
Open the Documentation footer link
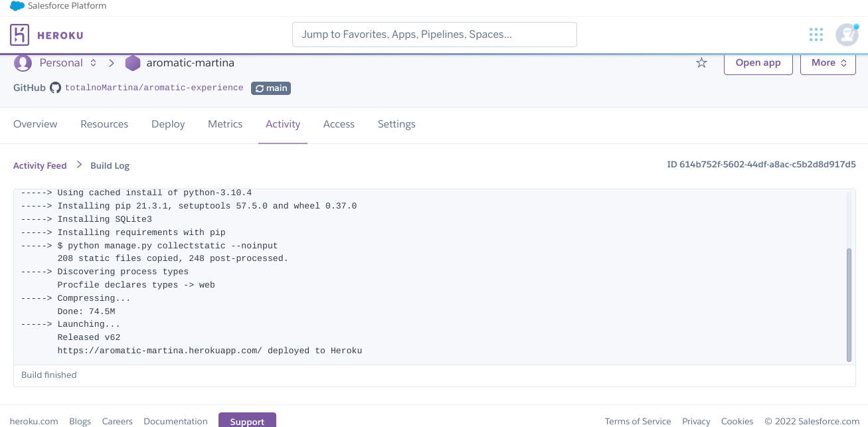[x=175, y=421]
